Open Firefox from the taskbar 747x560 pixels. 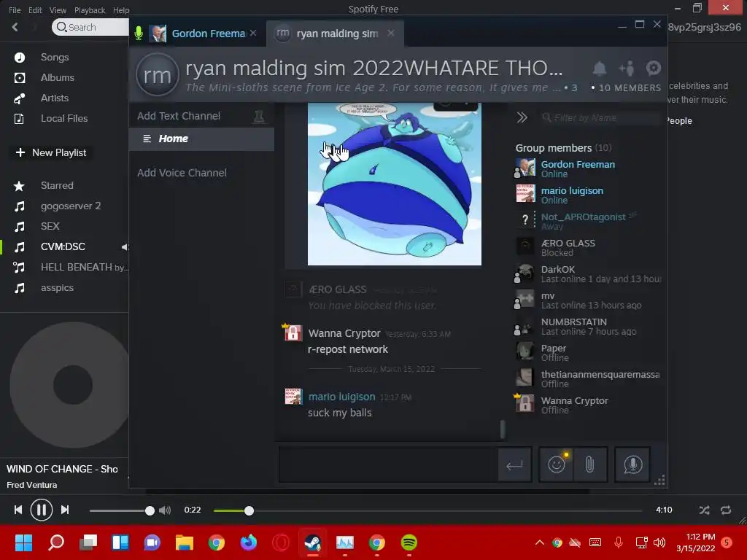(x=248, y=542)
